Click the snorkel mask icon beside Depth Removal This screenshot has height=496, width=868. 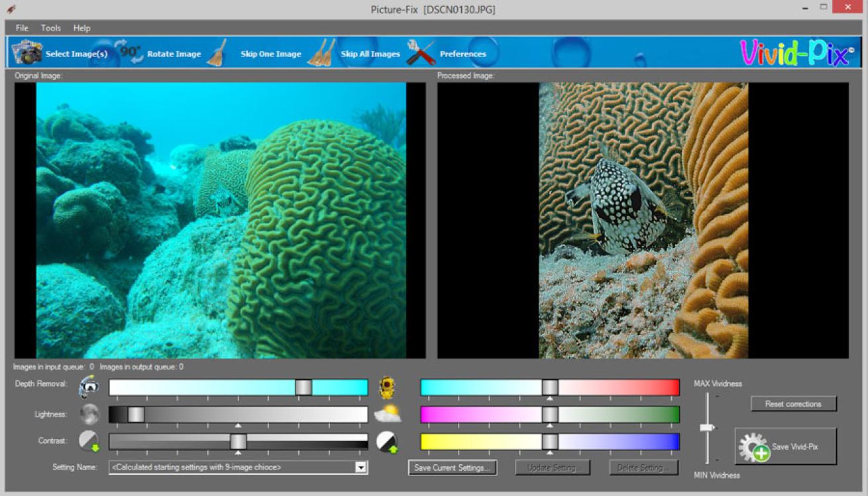click(x=89, y=386)
